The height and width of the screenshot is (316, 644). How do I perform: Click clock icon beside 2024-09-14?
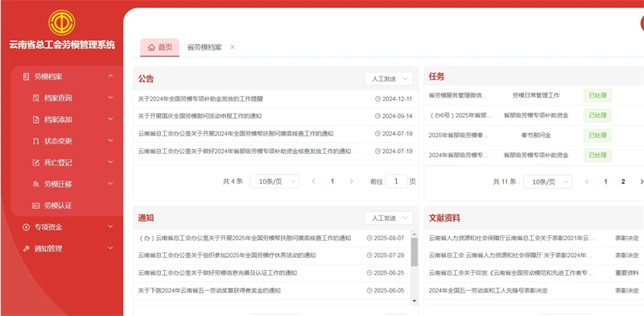[378, 116]
